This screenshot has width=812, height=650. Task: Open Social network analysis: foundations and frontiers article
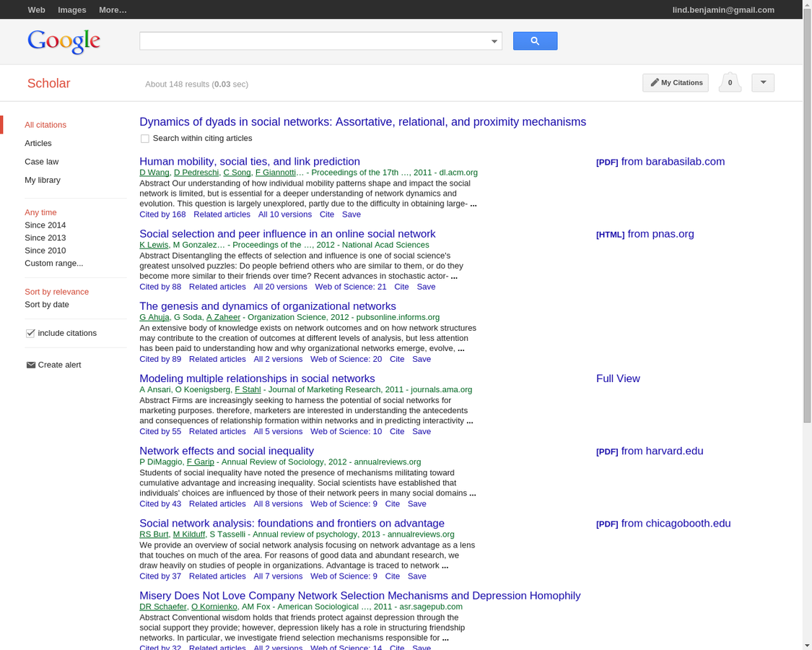292,524
